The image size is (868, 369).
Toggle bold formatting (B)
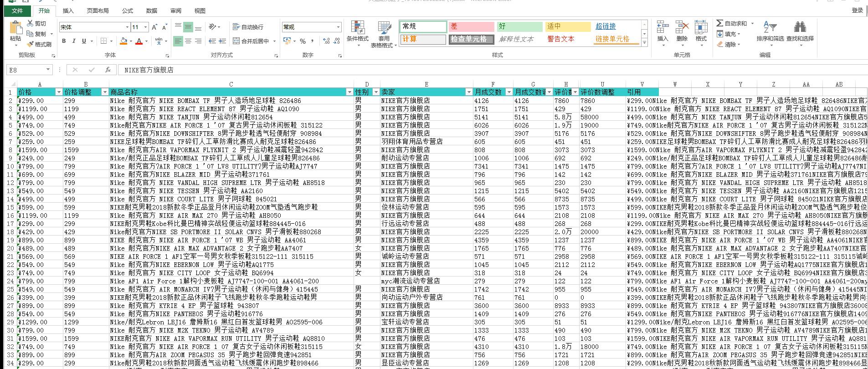point(64,41)
